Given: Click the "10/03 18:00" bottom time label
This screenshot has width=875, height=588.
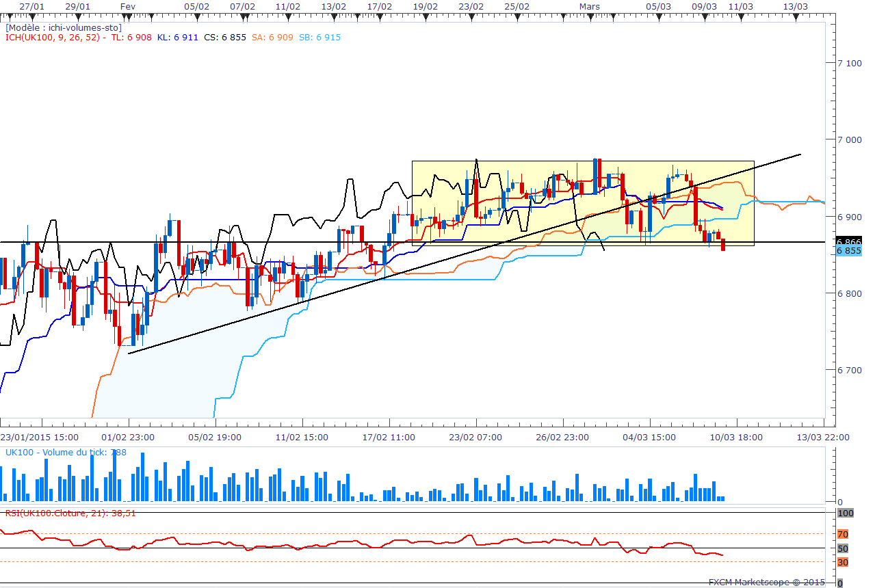Looking at the screenshot, I should 736,437.
